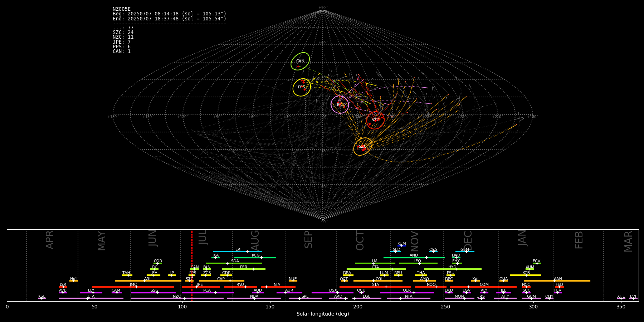Click the KSE shower label in timeline

[42, 296]
